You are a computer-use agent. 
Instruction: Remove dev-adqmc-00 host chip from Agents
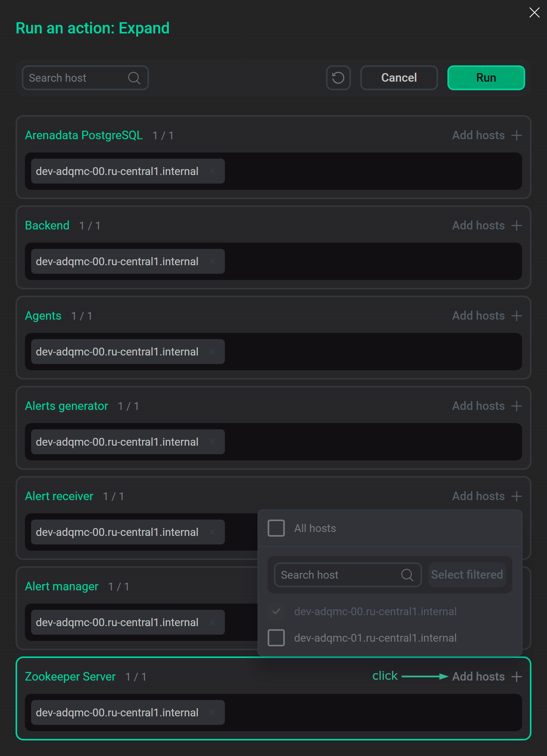point(213,352)
